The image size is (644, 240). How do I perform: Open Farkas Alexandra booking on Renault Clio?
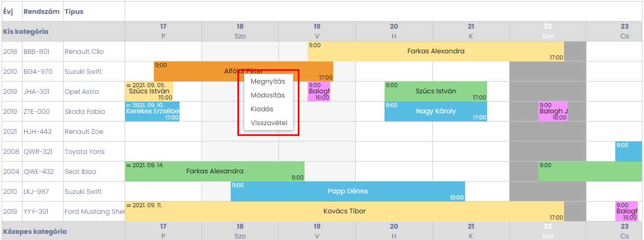pos(436,51)
